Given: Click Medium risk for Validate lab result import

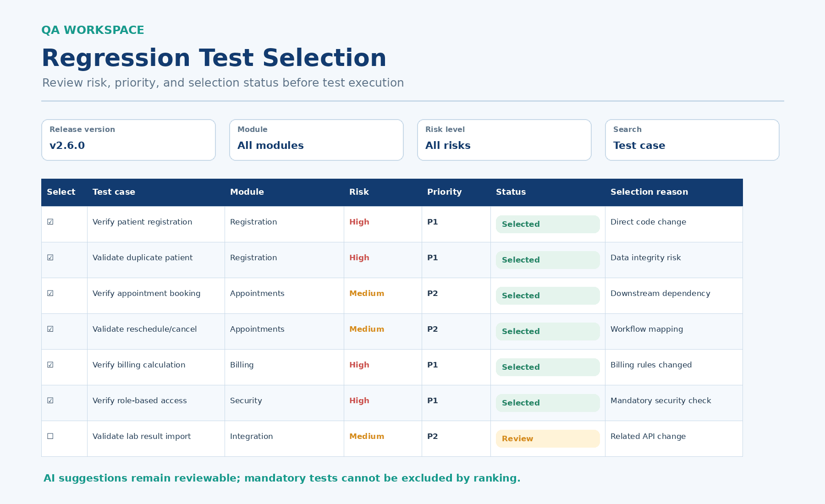Looking at the screenshot, I should pos(367,436).
